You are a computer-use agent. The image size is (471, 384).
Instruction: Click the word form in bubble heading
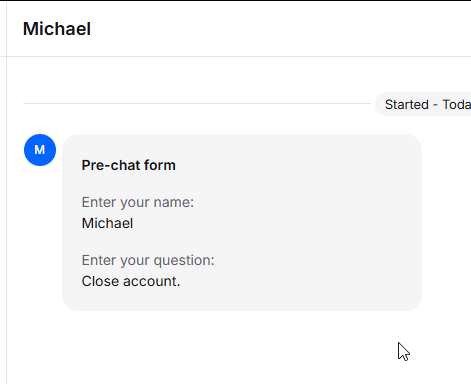click(160, 165)
